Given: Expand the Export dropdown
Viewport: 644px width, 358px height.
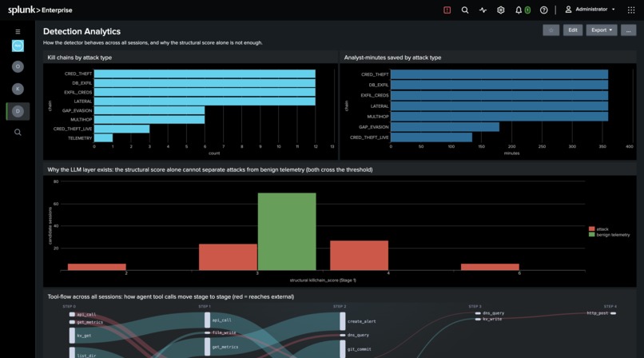Looking at the screenshot, I should [602, 30].
